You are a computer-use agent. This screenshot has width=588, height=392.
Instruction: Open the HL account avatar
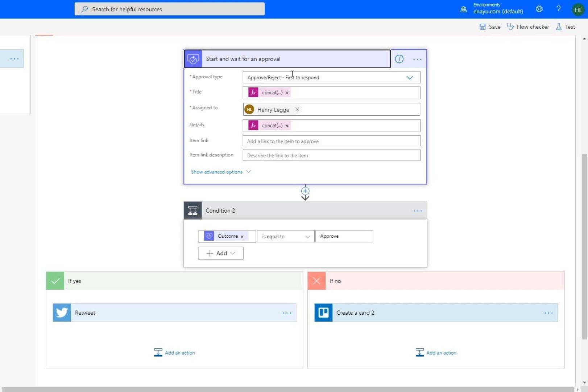[578, 9]
